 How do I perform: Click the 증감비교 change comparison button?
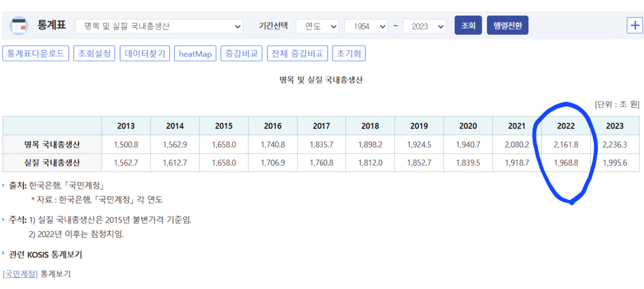(241, 53)
